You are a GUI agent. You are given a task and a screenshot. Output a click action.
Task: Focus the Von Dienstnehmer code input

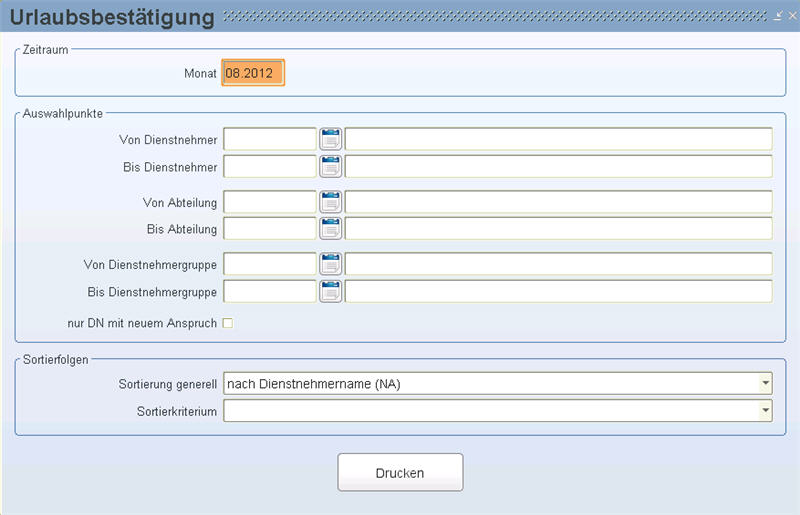(x=270, y=139)
